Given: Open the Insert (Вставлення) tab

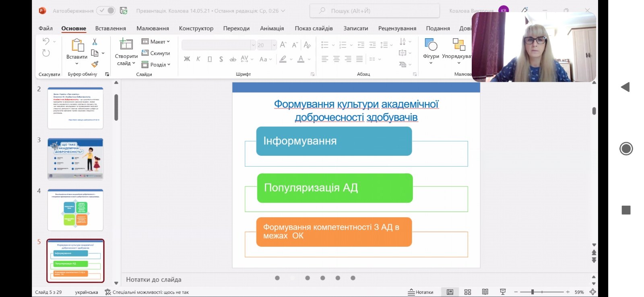Looking at the screenshot, I should [x=110, y=28].
